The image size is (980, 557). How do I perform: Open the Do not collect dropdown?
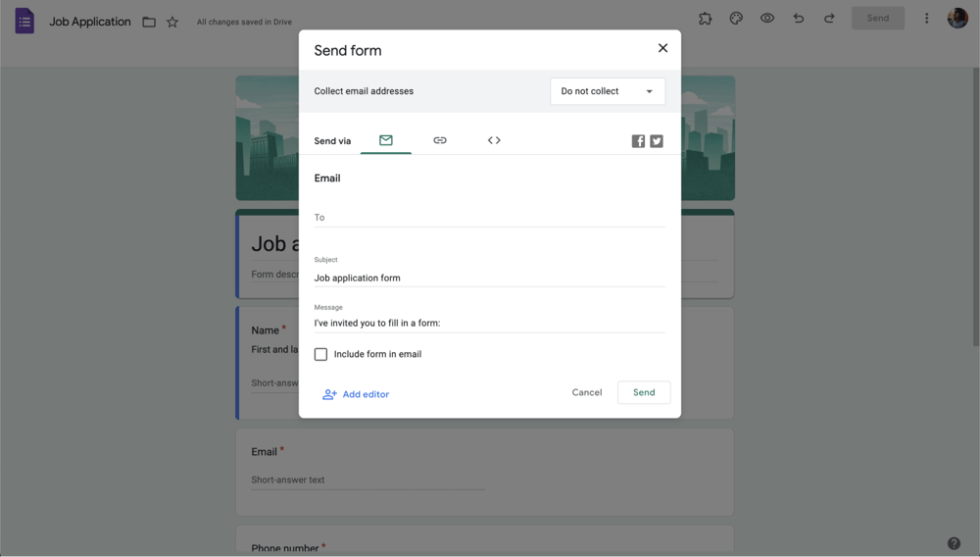pos(608,91)
